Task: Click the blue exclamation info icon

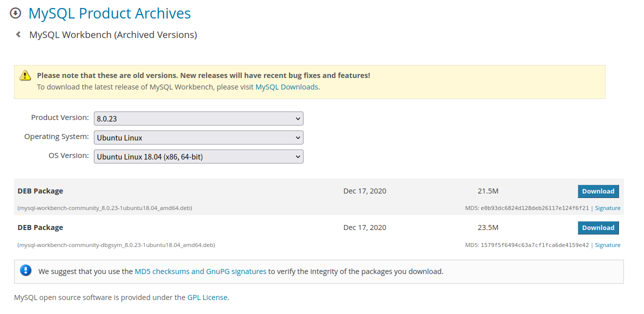Action: pyautogui.click(x=25, y=270)
